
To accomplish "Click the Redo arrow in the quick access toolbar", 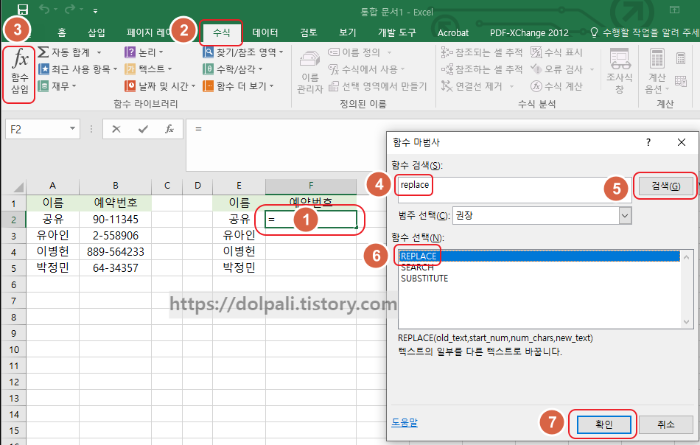I will [70, 9].
